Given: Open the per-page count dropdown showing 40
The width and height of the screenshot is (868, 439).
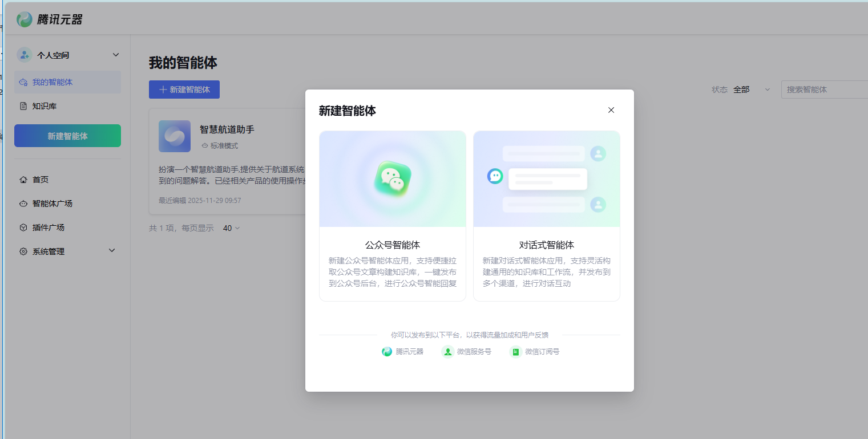Looking at the screenshot, I should coord(231,227).
